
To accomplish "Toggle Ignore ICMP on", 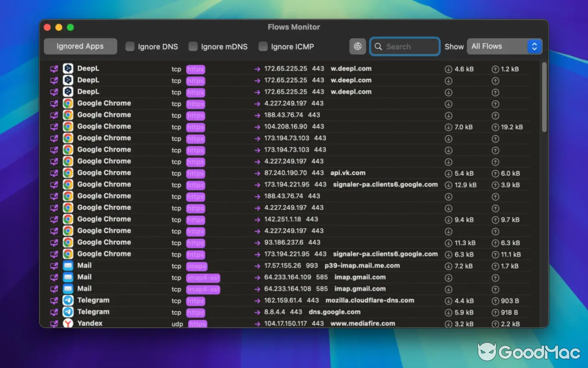I will [x=262, y=46].
